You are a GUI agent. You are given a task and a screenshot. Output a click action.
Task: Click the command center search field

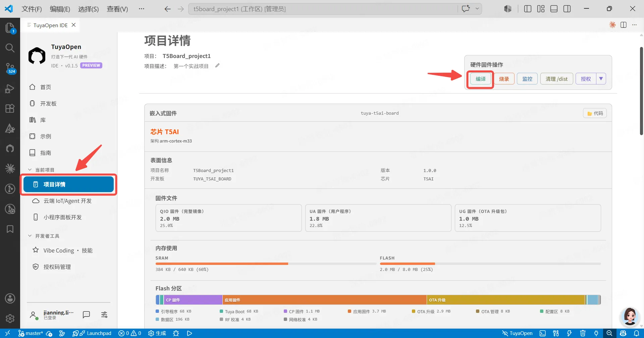tap(323, 9)
